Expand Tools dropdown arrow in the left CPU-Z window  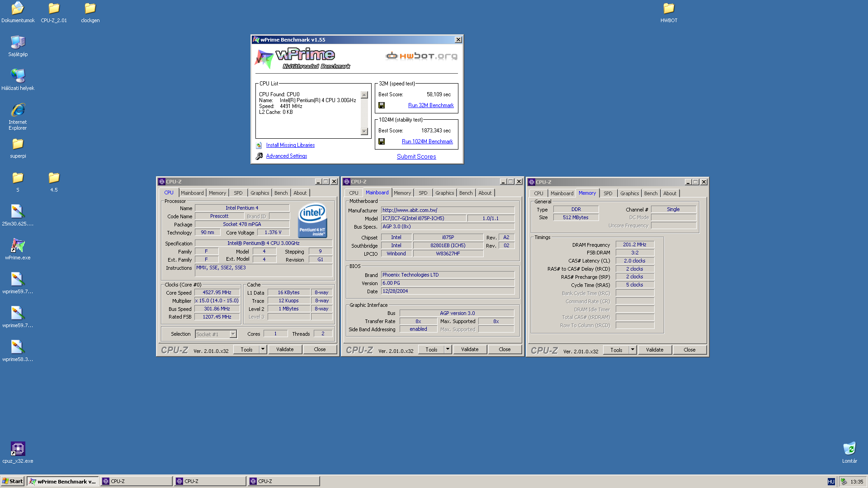pos(263,349)
